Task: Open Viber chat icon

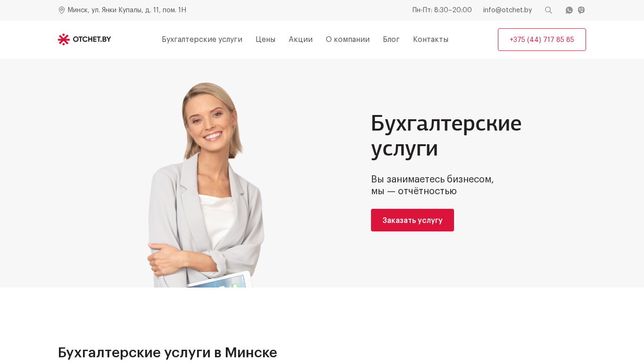Action: click(x=581, y=10)
